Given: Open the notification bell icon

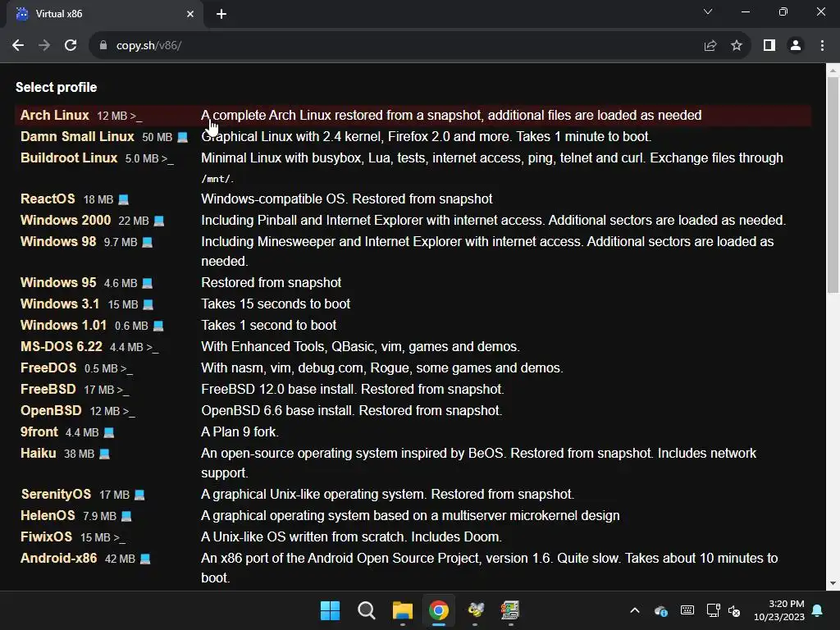Looking at the screenshot, I should pyautogui.click(x=818, y=610).
